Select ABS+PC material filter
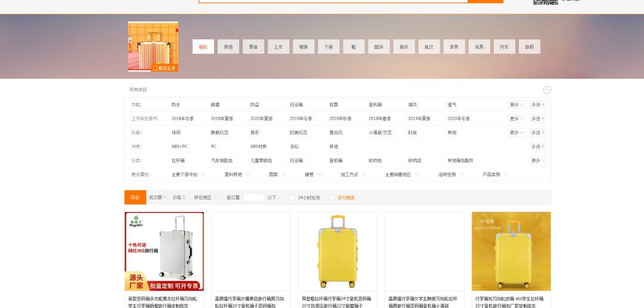Image resolution: width=644 pixels, height=308 pixels. [179, 147]
